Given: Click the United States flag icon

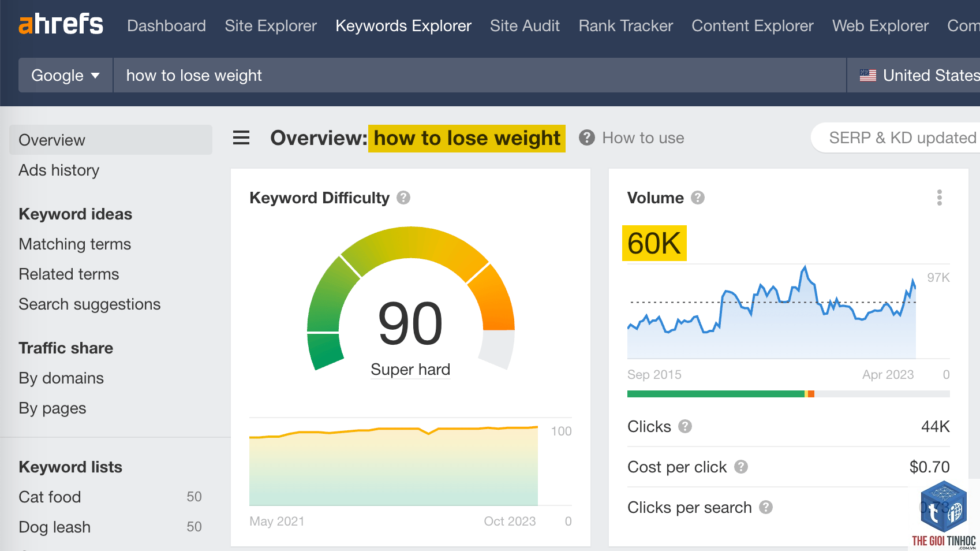Looking at the screenshot, I should point(867,75).
